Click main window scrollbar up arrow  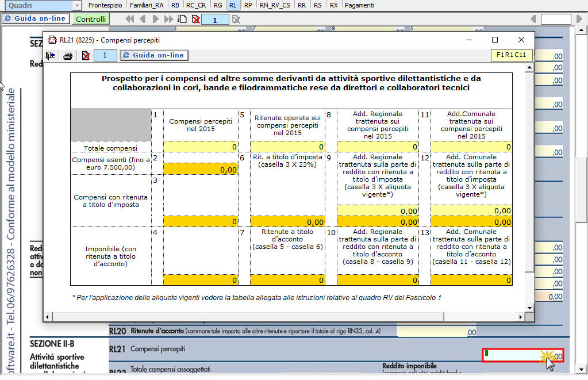click(x=581, y=30)
